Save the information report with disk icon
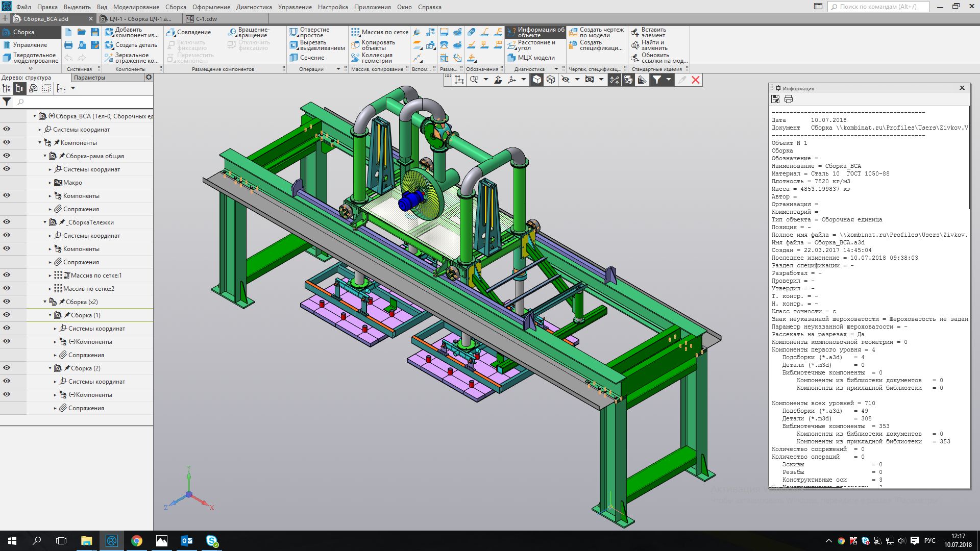The height and width of the screenshot is (551, 980). click(x=775, y=99)
